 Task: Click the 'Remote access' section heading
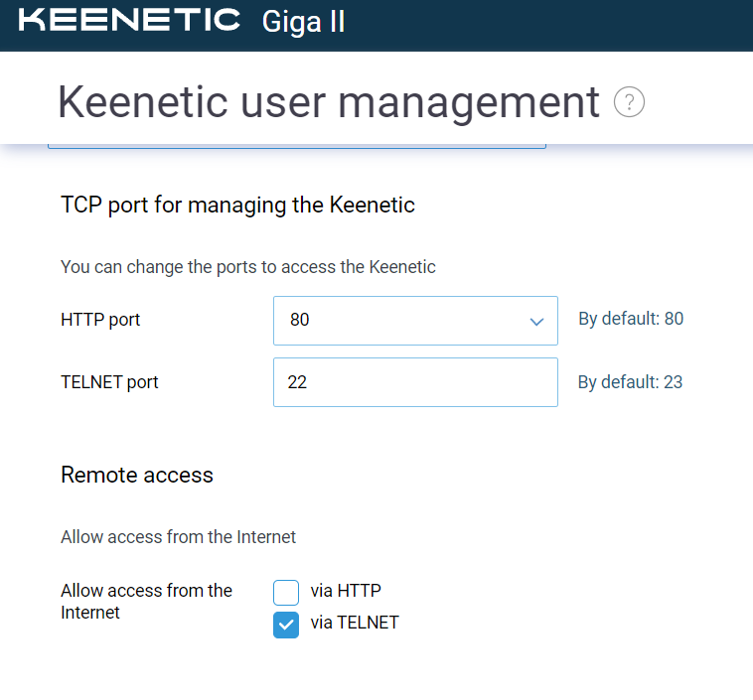pos(137,475)
